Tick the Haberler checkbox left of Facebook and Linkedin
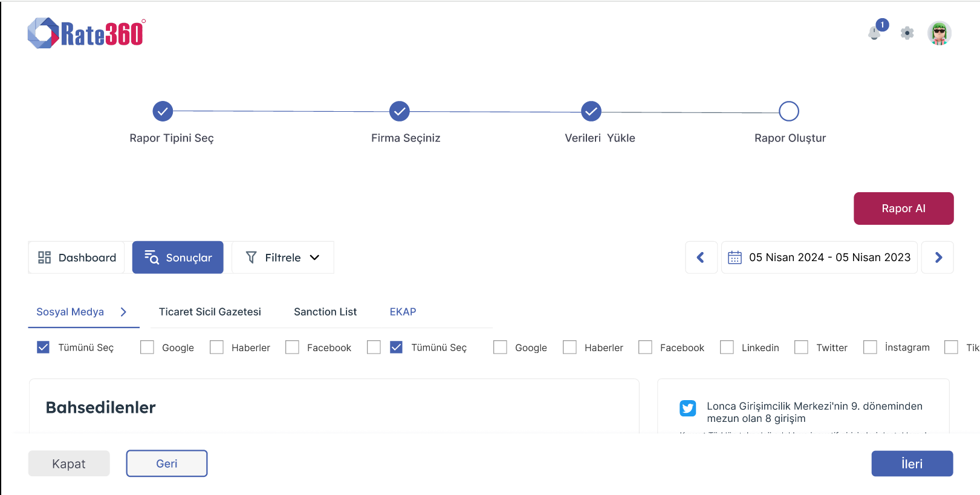Screen dimensions: 980x495 (x=570, y=347)
